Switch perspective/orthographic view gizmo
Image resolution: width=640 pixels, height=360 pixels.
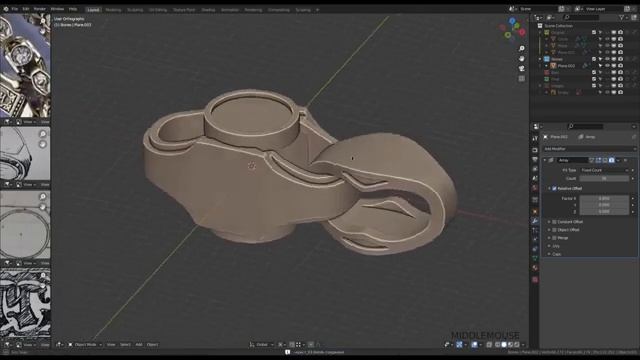(522, 78)
